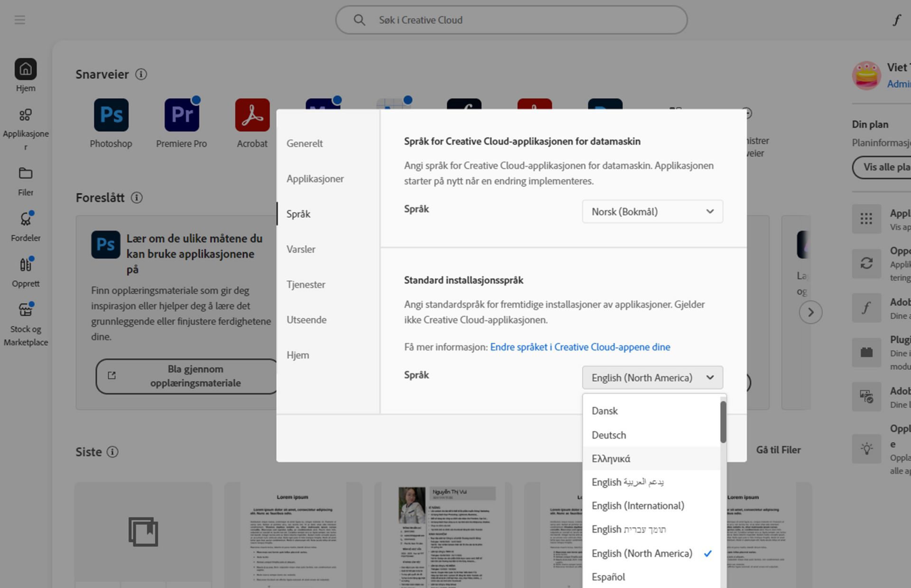
Task: Expand the Norsk (Bokmål) language dropdown
Action: coord(652,212)
